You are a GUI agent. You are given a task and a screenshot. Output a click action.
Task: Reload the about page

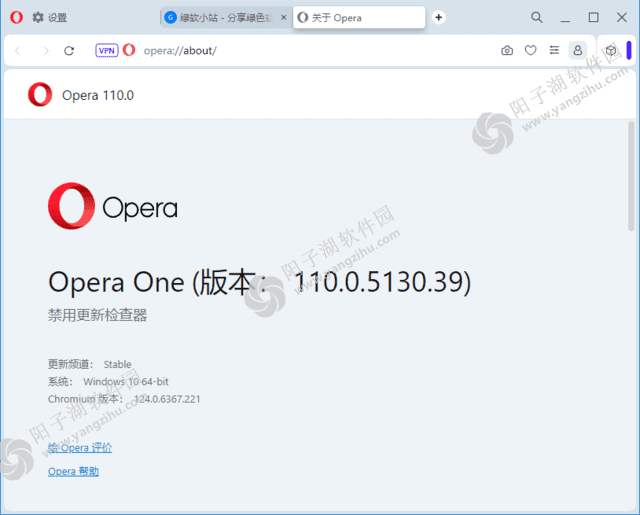69,51
